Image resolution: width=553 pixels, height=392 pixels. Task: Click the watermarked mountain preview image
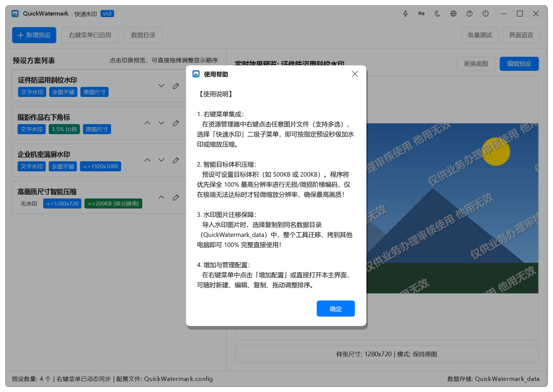pyautogui.click(x=452, y=208)
